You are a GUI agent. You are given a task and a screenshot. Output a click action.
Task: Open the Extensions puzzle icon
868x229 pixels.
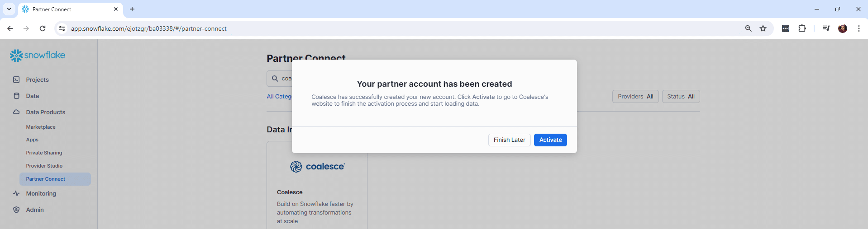pyautogui.click(x=802, y=28)
